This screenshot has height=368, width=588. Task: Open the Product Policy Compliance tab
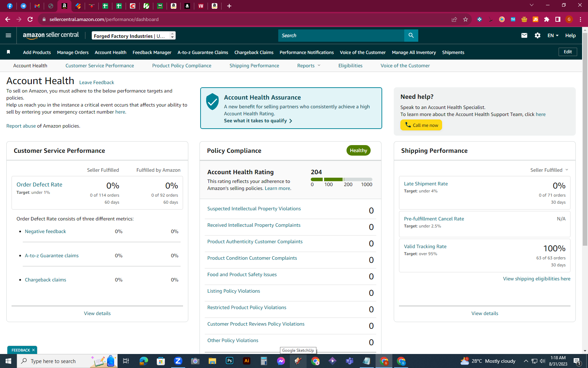click(182, 66)
